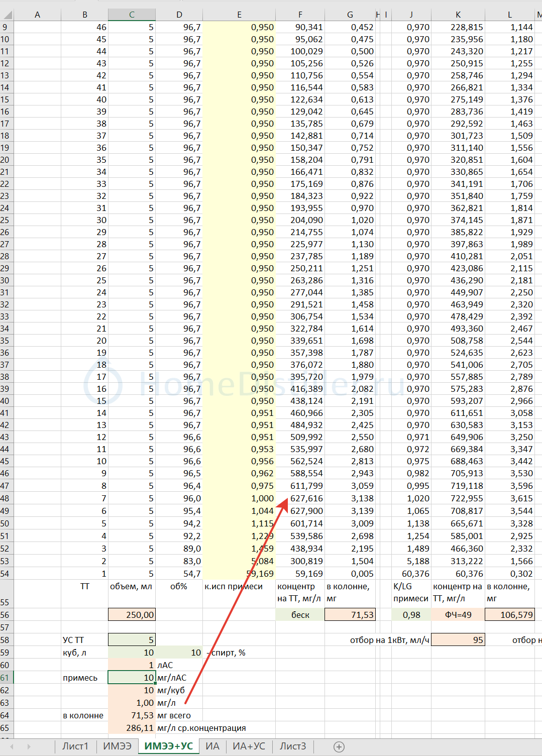Select column C header
The image size is (542, 756).
coord(132,15)
